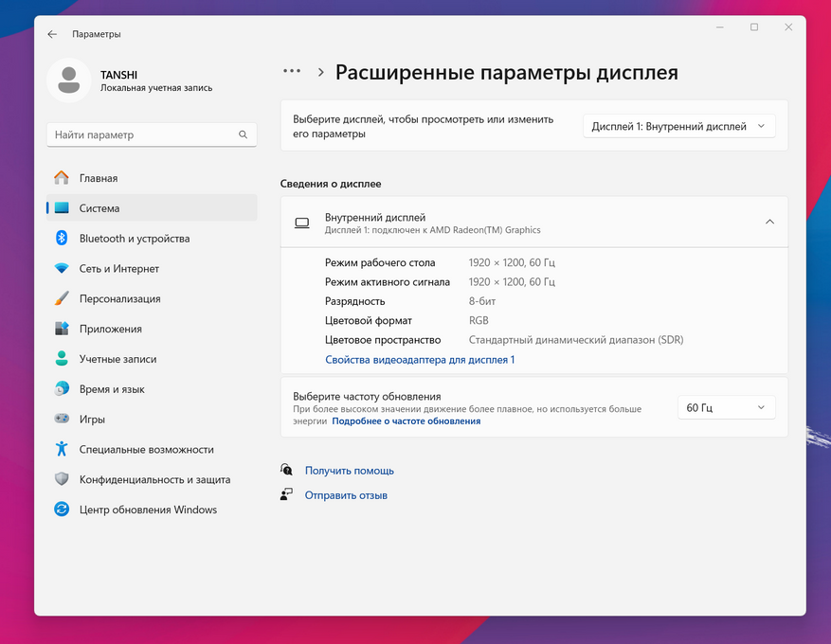Select Система in the sidebar

pyautogui.click(x=152, y=208)
